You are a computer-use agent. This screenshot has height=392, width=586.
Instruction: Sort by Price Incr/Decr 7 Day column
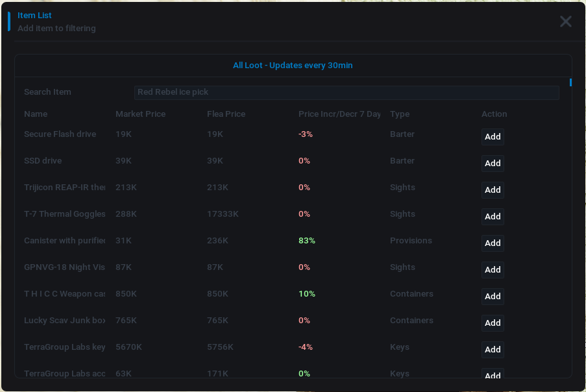coord(339,114)
